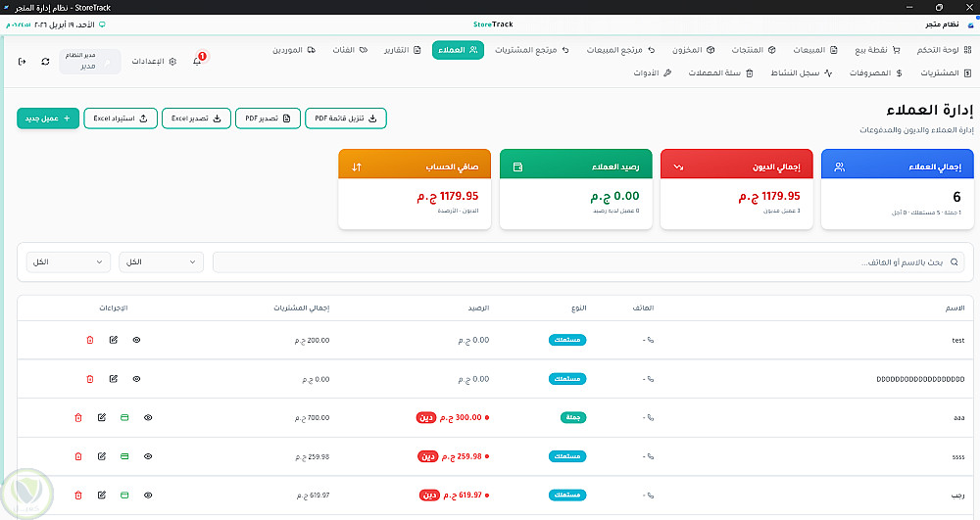Open notifications bell with red badge
Image resolution: width=980 pixels, height=520 pixels.
(x=198, y=61)
